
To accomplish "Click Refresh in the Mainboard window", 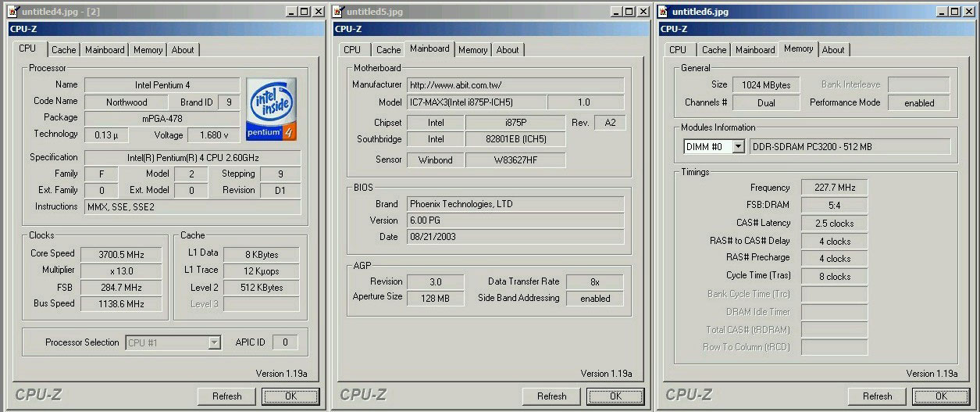I will coord(552,396).
